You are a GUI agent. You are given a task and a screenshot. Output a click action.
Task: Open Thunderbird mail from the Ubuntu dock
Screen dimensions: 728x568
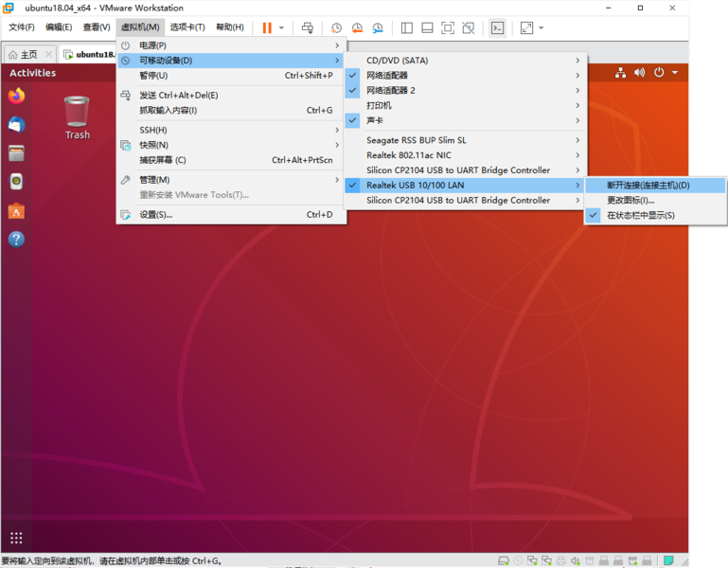16,124
